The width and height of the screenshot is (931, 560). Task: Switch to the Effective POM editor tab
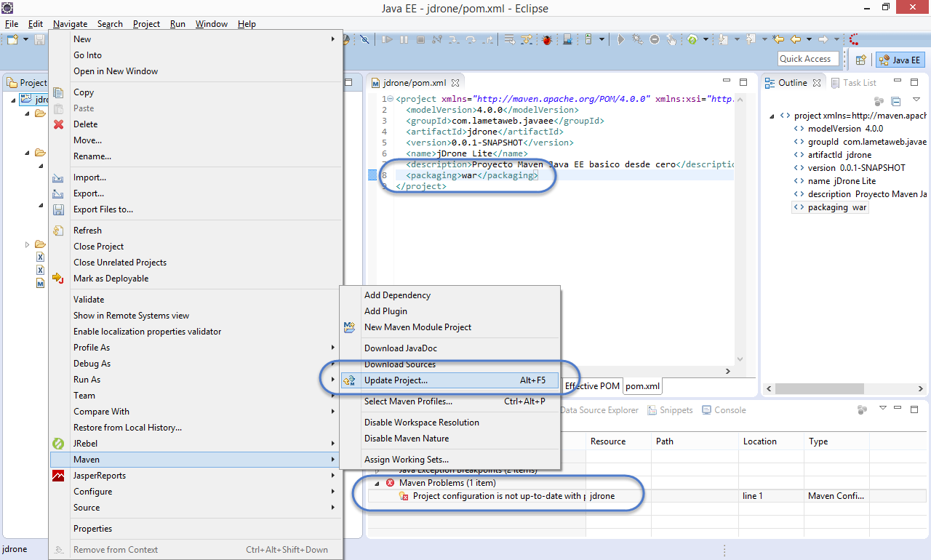click(x=592, y=386)
